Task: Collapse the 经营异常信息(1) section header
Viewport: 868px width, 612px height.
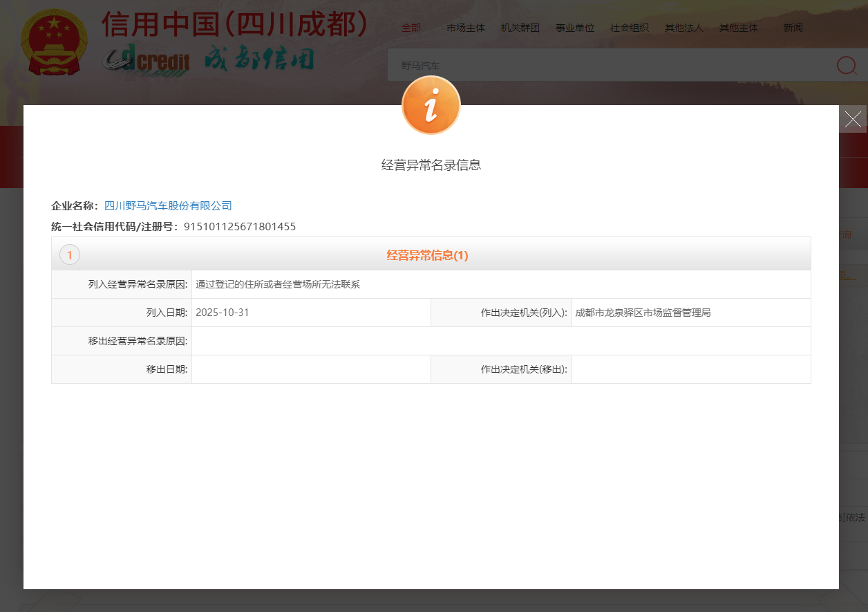Action: (427, 255)
